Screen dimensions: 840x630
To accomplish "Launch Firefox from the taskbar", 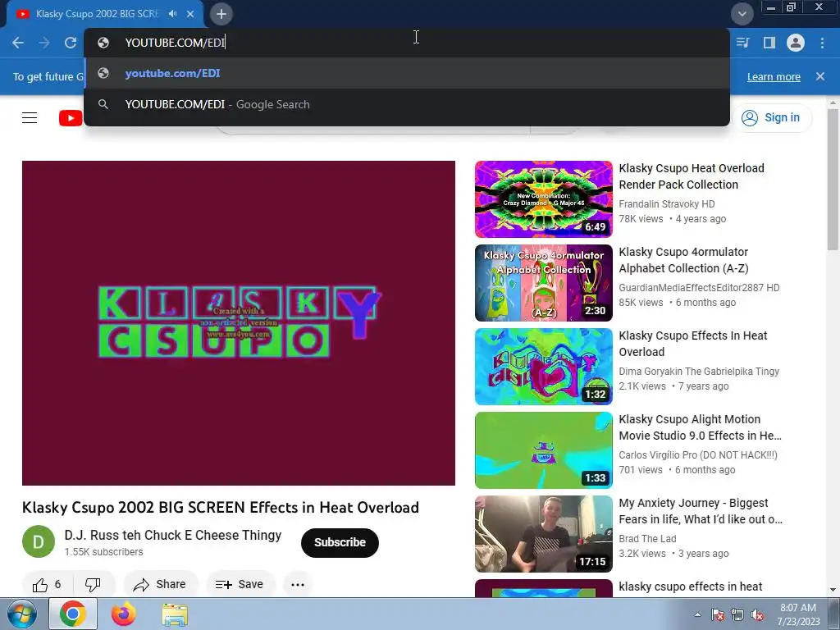I will (123, 614).
